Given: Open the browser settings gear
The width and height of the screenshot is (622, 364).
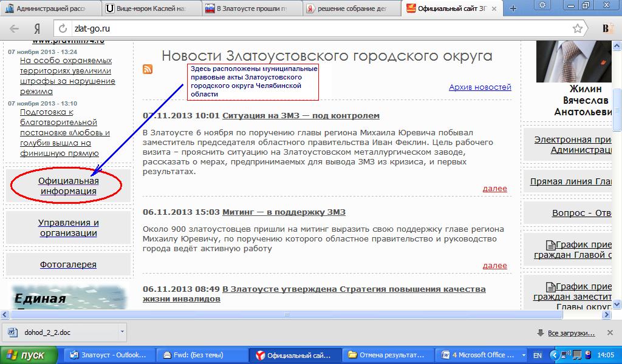Looking at the screenshot, I should pyautogui.click(x=542, y=5).
